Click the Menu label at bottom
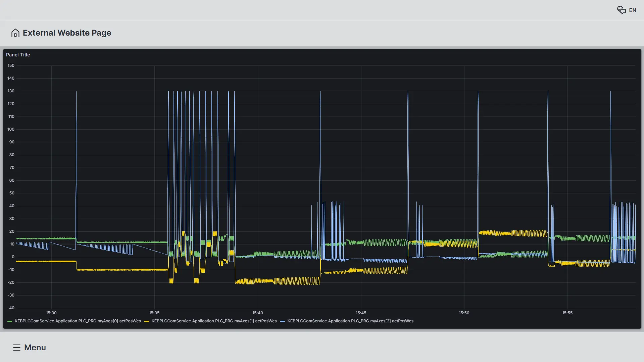The height and width of the screenshot is (362, 644). [x=35, y=348]
